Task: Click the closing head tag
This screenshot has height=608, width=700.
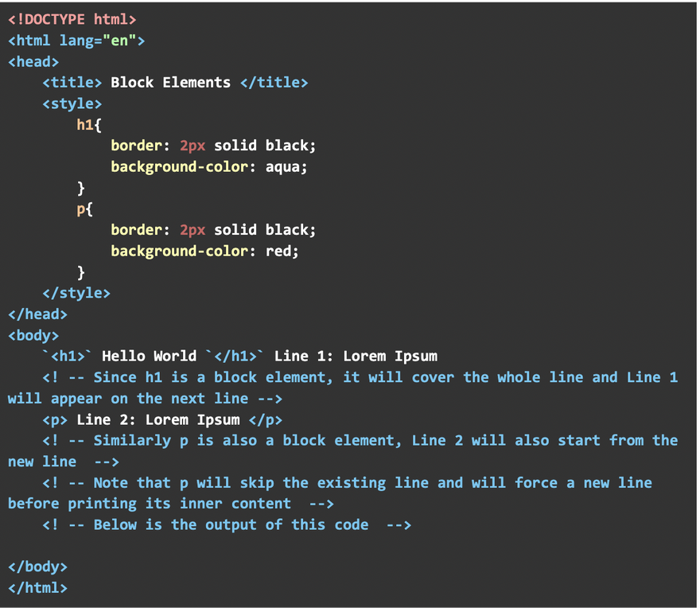Action: click(x=37, y=314)
